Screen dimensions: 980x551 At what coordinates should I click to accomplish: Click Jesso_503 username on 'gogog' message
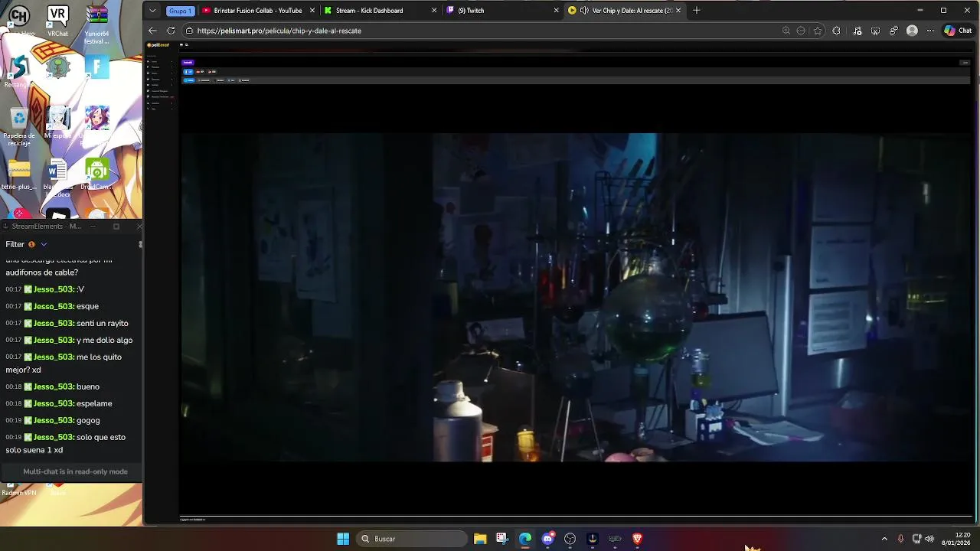pyautogui.click(x=54, y=420)
